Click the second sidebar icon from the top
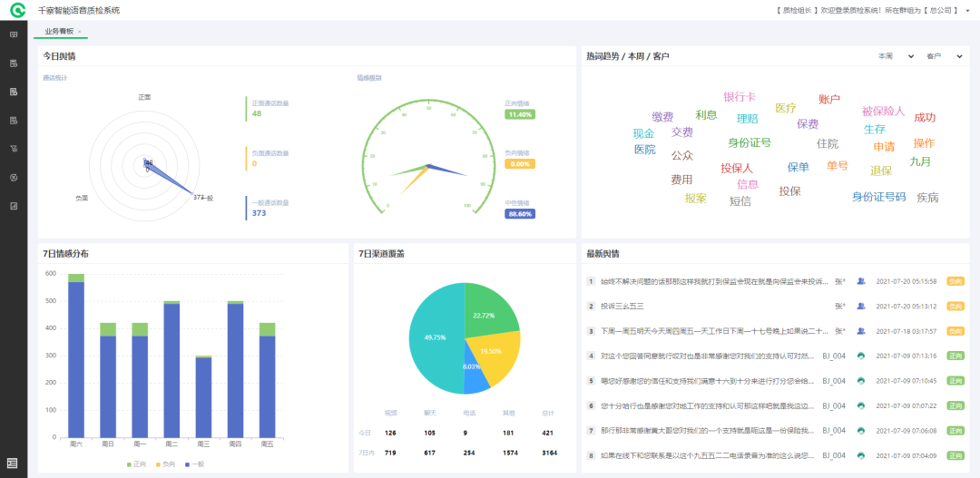This screenshot has height=478, width=980. 13,63
